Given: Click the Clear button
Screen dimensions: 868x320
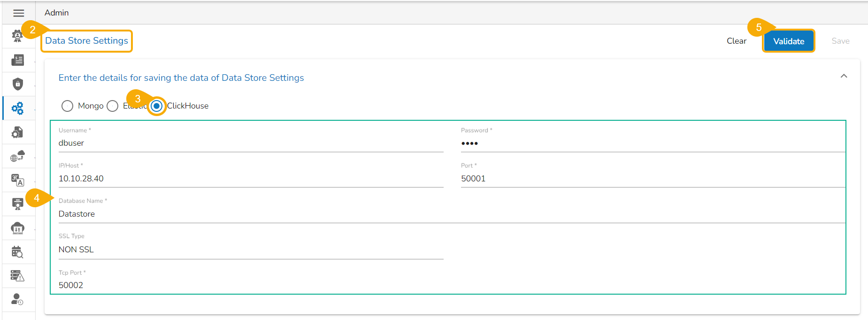Looking at the screenshot, I should click(x=736, y=41).
